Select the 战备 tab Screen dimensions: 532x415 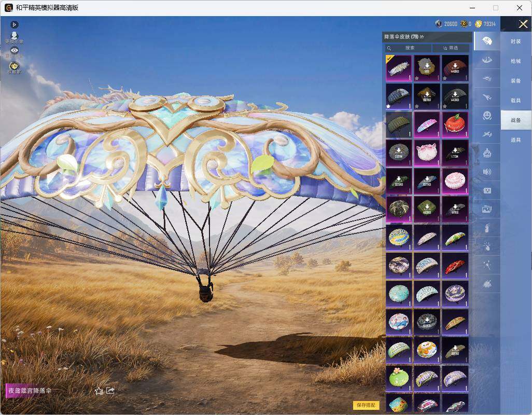pos(516,120)
